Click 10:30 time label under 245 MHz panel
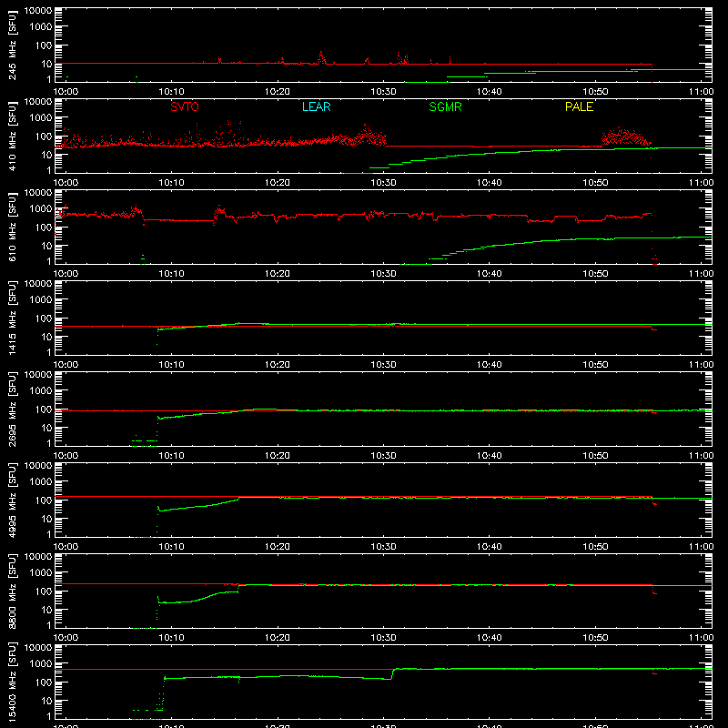The image size is (728, 728). click(x=383, y=92)
